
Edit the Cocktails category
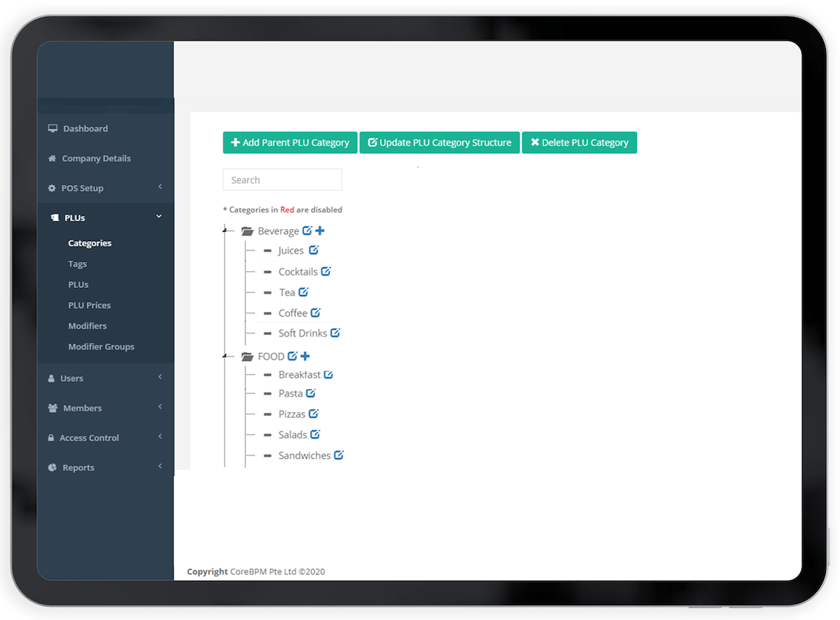click(325, 271)
